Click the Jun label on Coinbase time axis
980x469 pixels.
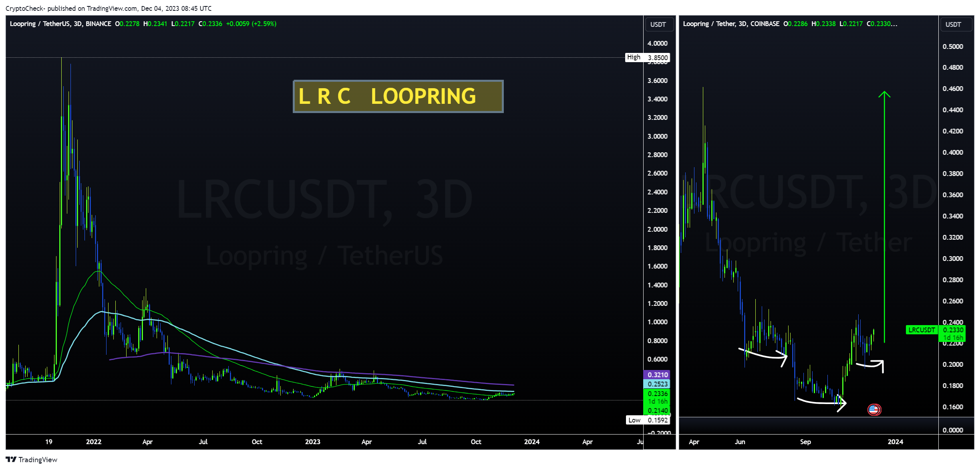click(x=740, y=442)
